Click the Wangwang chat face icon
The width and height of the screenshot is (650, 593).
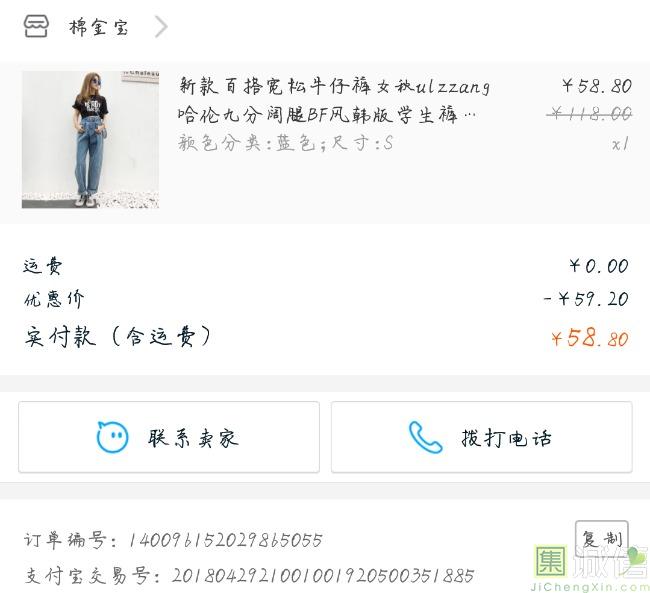click(x=112, y=437)
